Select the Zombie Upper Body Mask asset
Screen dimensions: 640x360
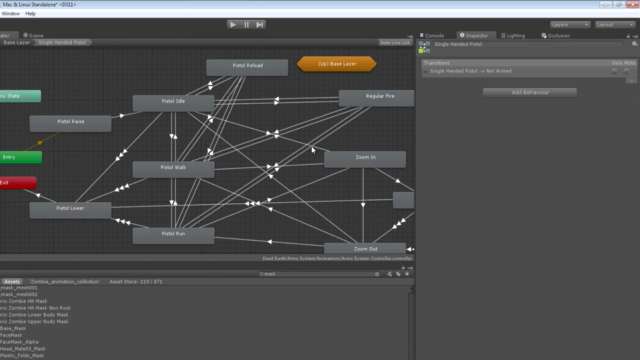[x=34, y=322]
